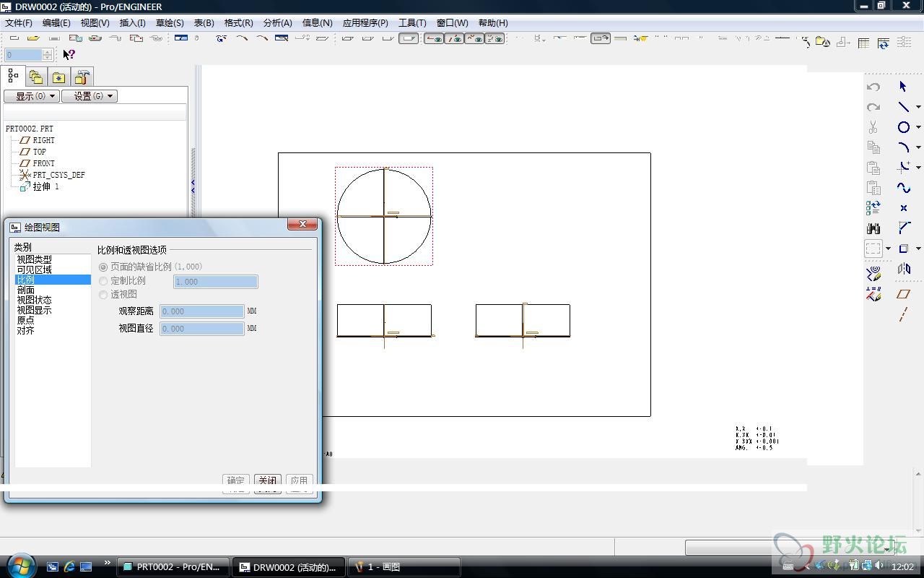
Task: Toggle datum axis display eye button
Action: (454, 38)
